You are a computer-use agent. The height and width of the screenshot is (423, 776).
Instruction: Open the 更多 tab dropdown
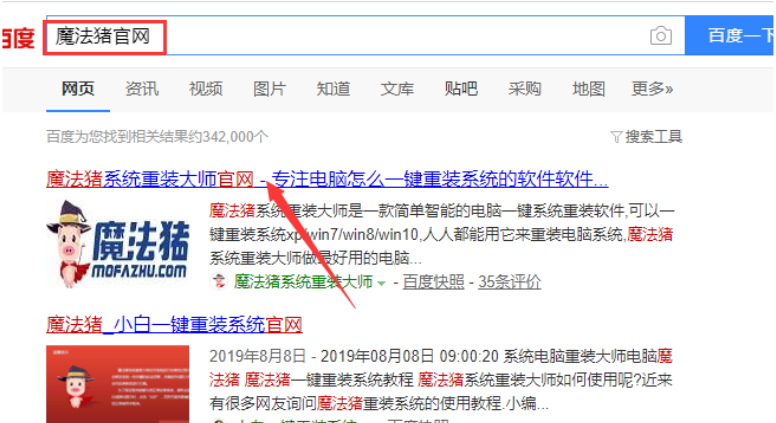[652, 89]
